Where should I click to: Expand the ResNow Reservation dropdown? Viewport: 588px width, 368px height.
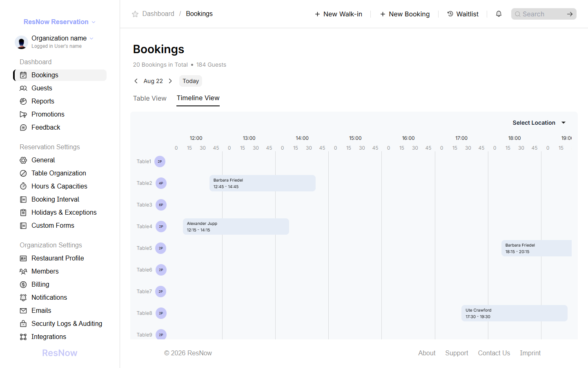coord(94,22)
